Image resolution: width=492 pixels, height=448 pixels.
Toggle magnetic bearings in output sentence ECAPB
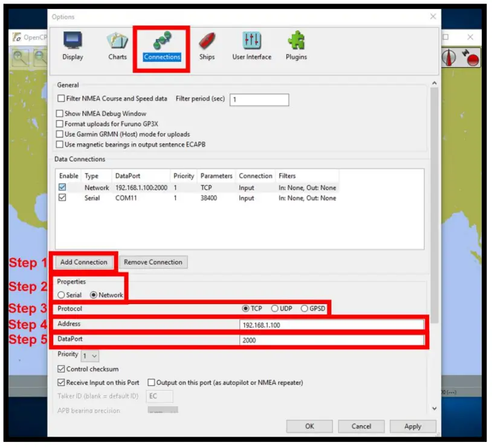click(59, 144)
